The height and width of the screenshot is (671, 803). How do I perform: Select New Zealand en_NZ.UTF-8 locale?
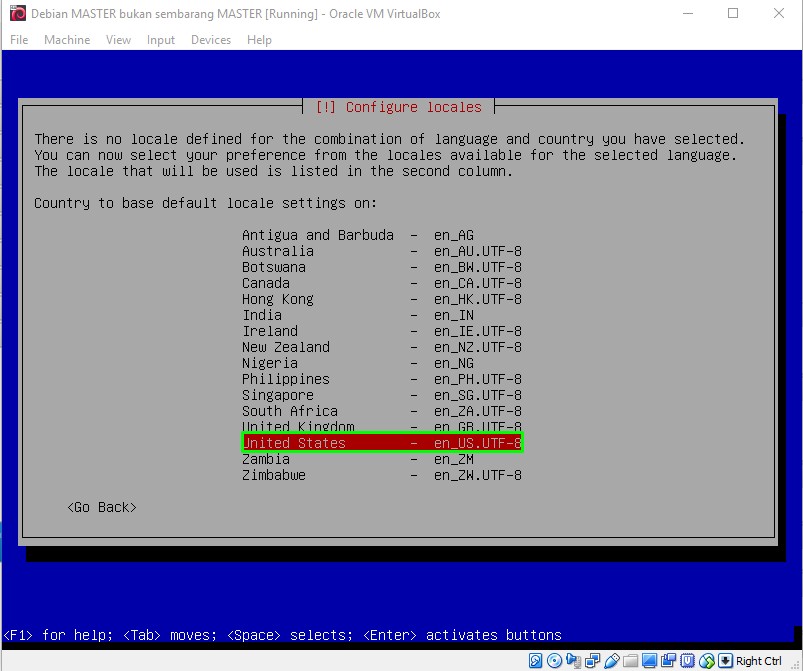(x=382, y=347)
